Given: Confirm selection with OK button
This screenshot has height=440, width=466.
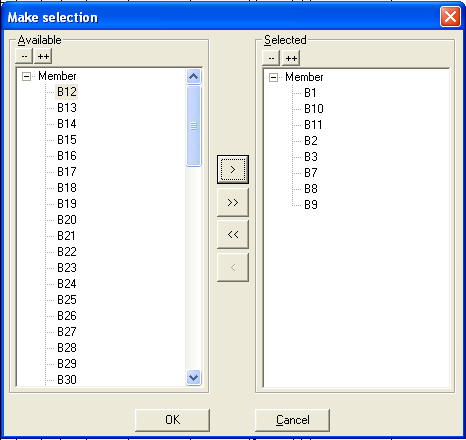Looking at the screenshot, I should pos(172,420).
